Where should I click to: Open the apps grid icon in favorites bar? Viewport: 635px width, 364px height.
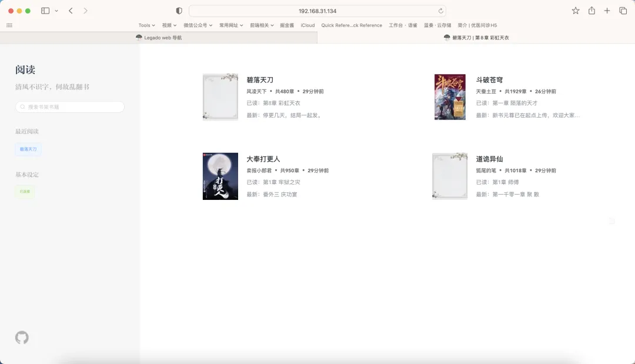(9, 25)
